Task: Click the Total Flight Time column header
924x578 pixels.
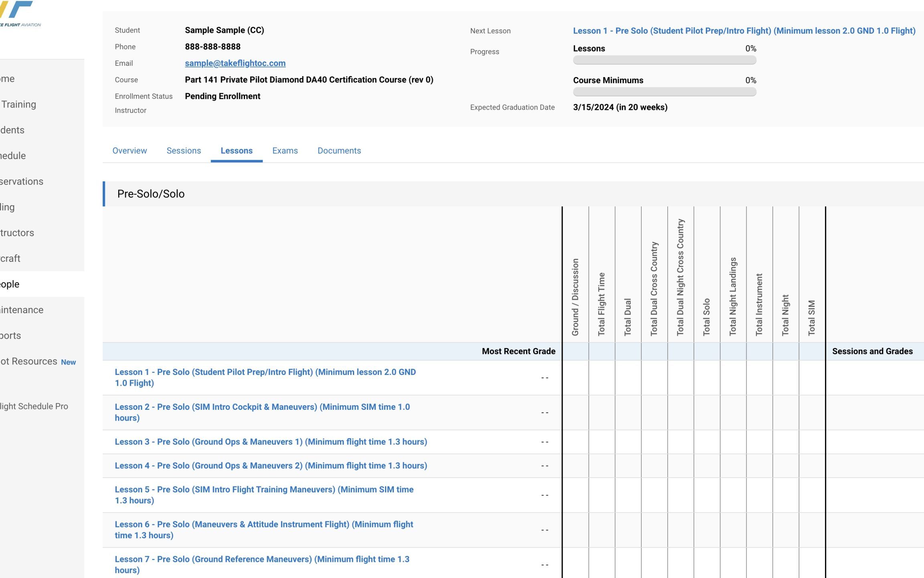Action: pos(601,304)
